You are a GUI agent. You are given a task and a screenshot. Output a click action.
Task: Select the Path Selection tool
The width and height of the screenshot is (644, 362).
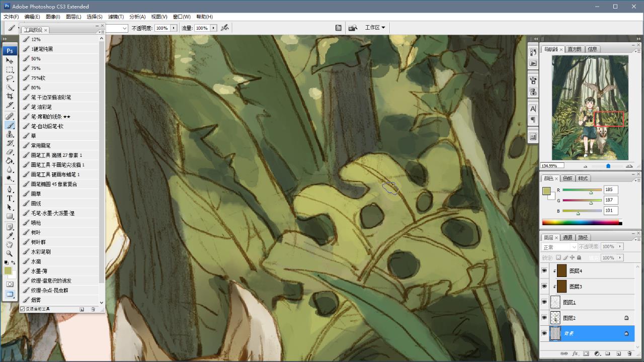pos(10,208)
